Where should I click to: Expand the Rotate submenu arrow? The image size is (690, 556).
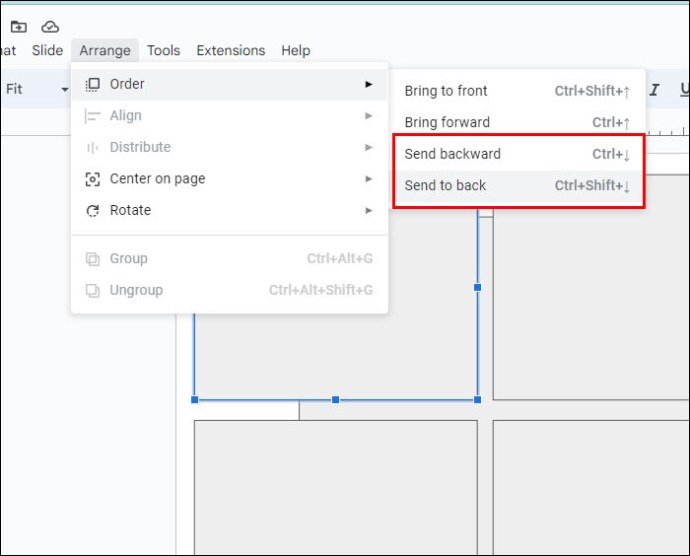pyautogui.click(x=369, y=210)
